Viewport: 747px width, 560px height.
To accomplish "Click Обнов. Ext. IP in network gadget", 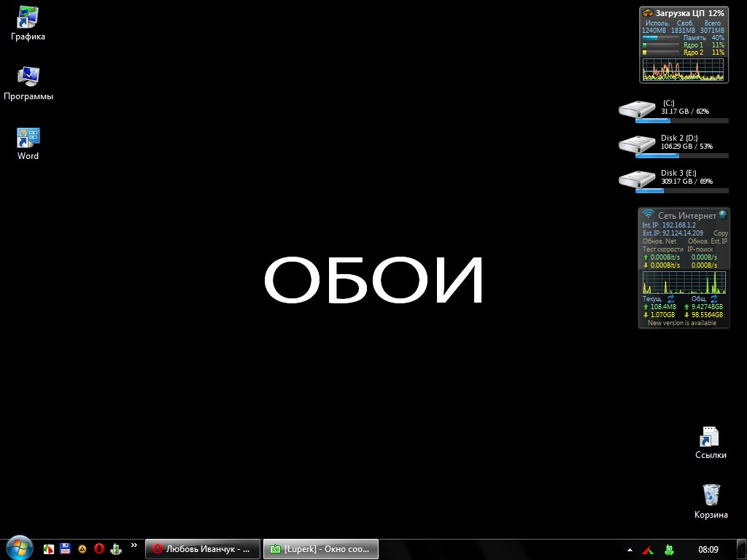I will (707, 241).
